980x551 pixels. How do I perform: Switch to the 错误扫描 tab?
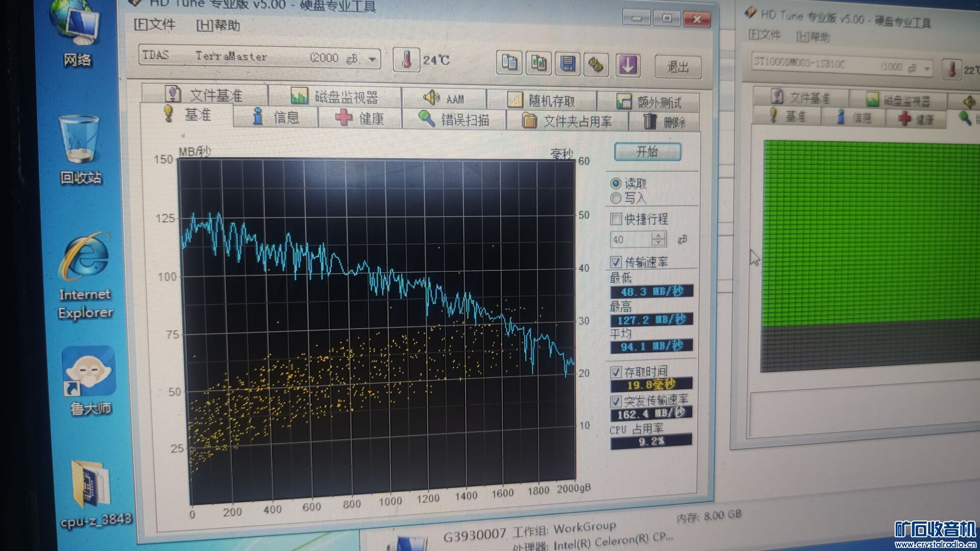pyautogui.click(x=454, y=120)
